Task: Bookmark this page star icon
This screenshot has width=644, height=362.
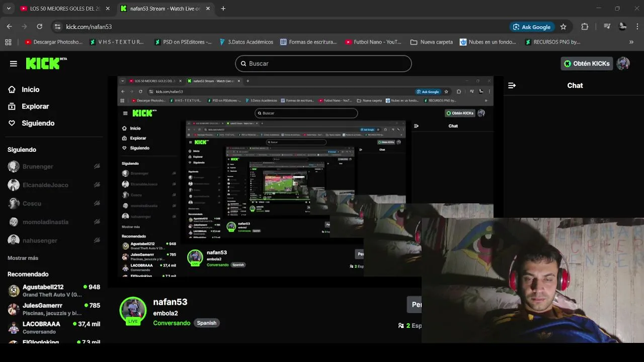Action: tap(563, 27)
